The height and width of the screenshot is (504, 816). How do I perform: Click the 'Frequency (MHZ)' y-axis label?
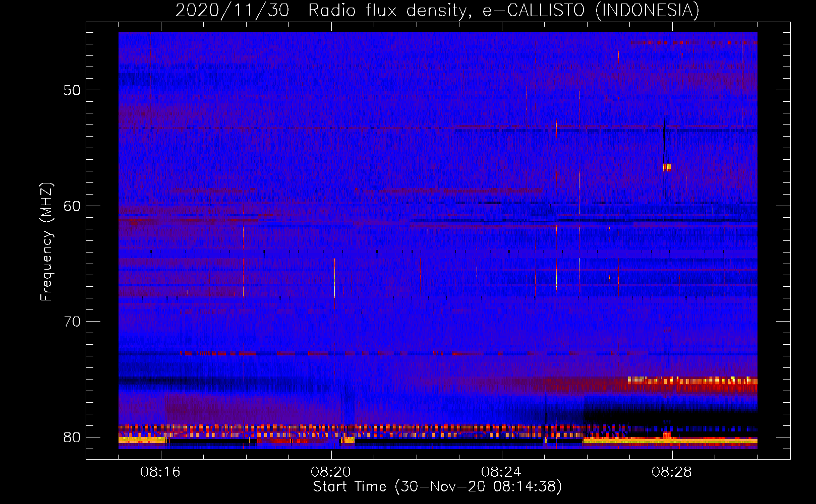[46, 242]
